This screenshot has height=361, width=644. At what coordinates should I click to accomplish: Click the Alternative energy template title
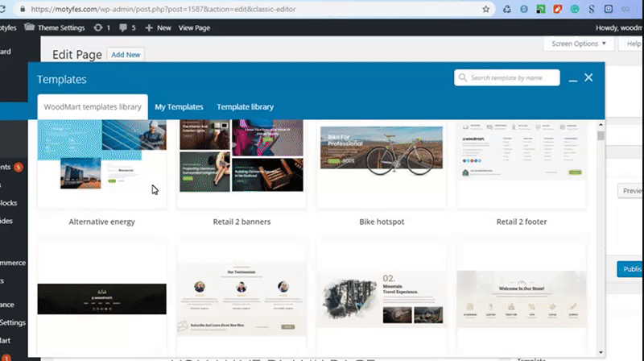(102, 222)
